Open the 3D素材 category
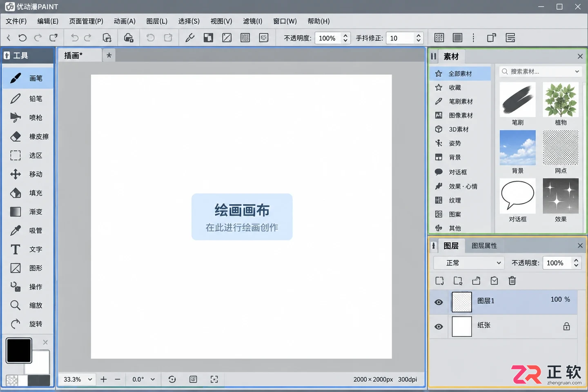Screen dimensions: 588x392 [461, 129]
